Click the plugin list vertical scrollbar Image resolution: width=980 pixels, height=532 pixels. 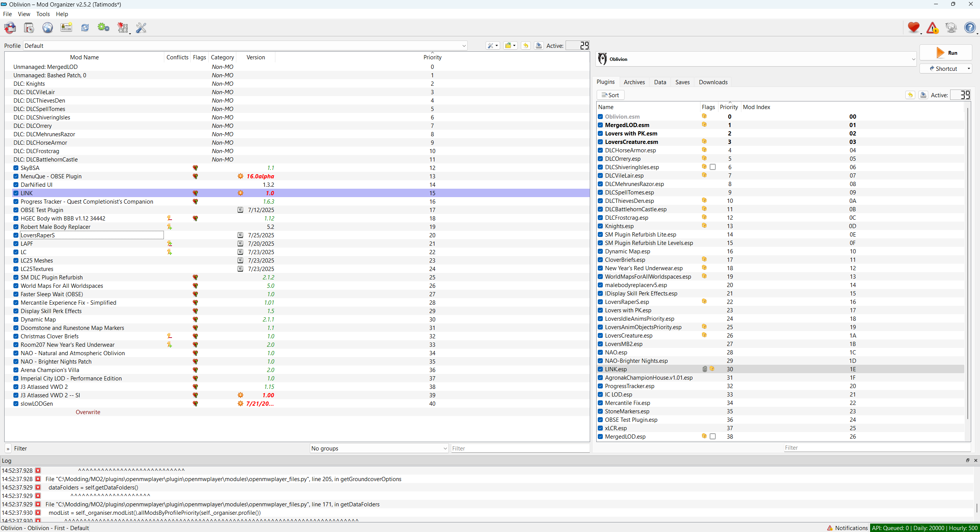967,263
